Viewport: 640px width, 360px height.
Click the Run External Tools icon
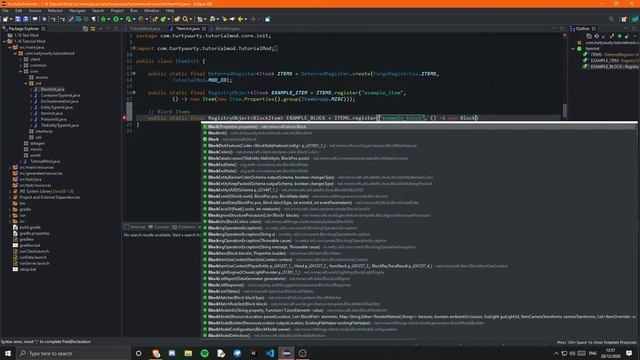point(141,19)
